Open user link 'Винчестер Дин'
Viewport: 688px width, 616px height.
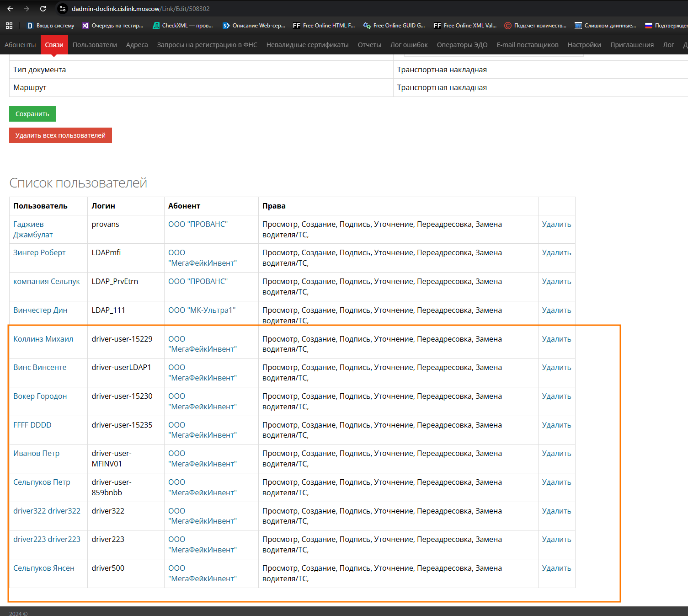click(x=40, y=310)
